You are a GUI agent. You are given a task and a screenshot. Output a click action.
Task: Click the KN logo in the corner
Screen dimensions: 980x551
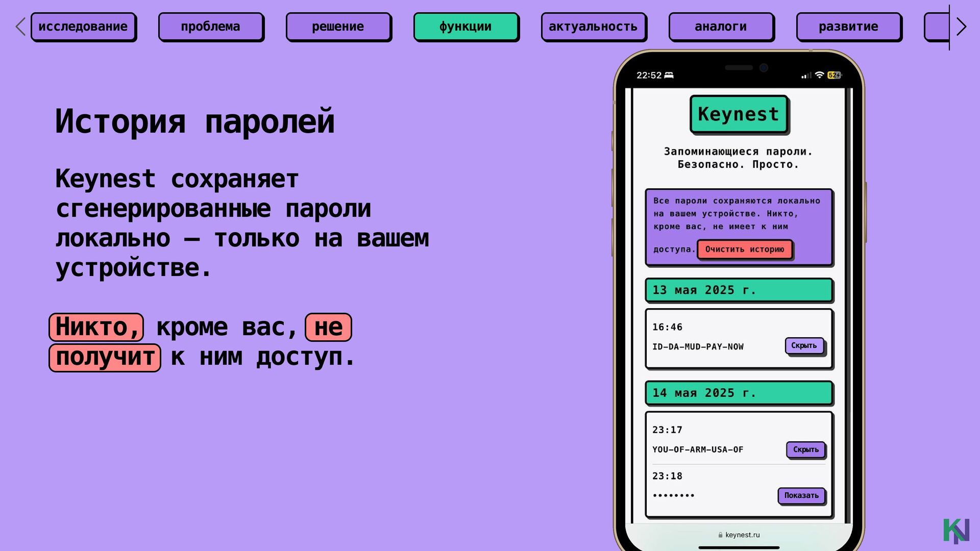(955, 531)
